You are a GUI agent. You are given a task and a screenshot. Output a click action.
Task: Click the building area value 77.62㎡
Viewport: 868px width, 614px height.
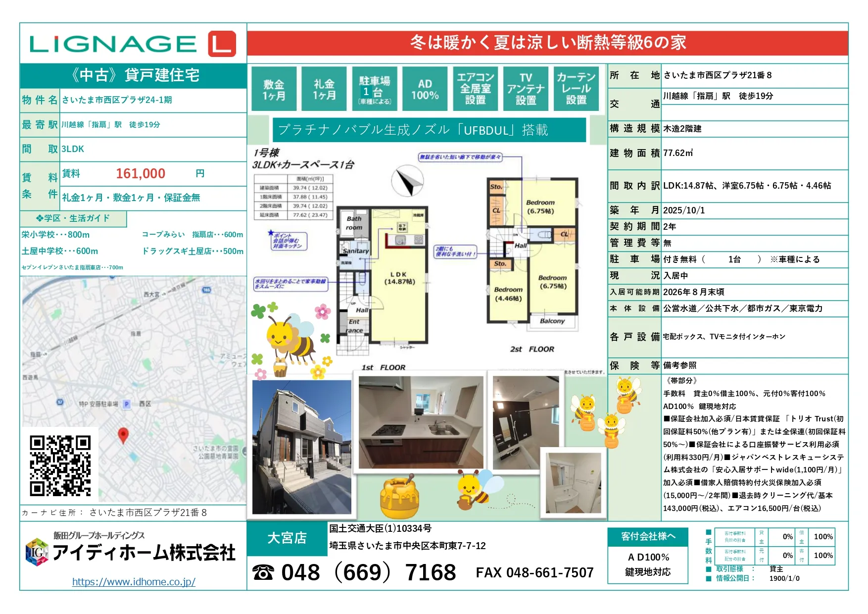pyautogui.click(x=678, y=153)
